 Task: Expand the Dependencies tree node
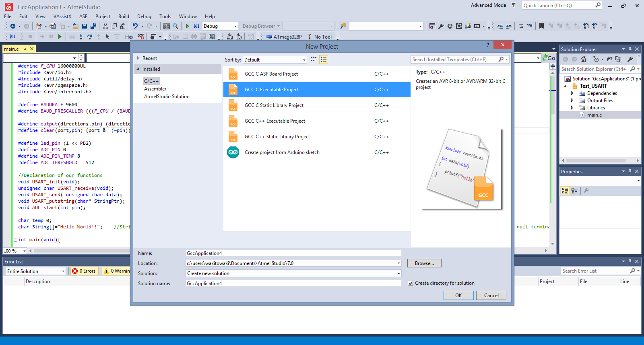pyautogui.click(x=572, y=93)
